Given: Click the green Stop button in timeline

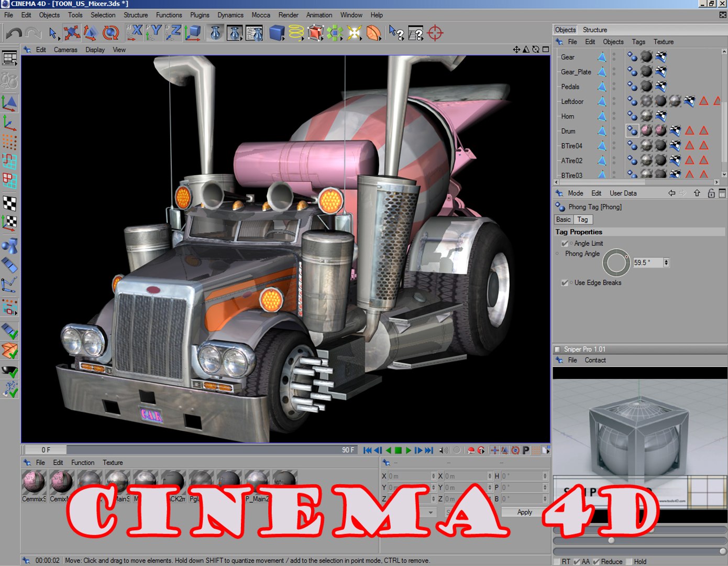Looking at the screenshot, I should point(398,450).
